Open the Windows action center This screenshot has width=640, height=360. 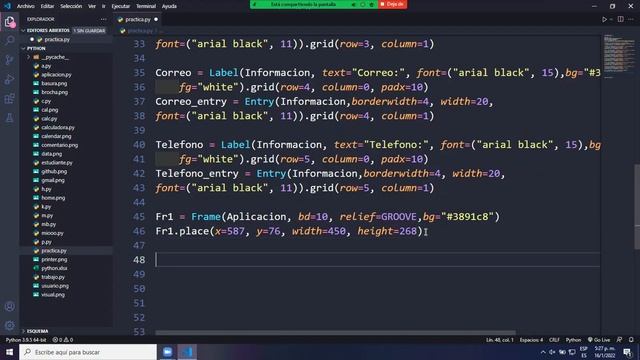pyautogui.click(x=628, y=352)
